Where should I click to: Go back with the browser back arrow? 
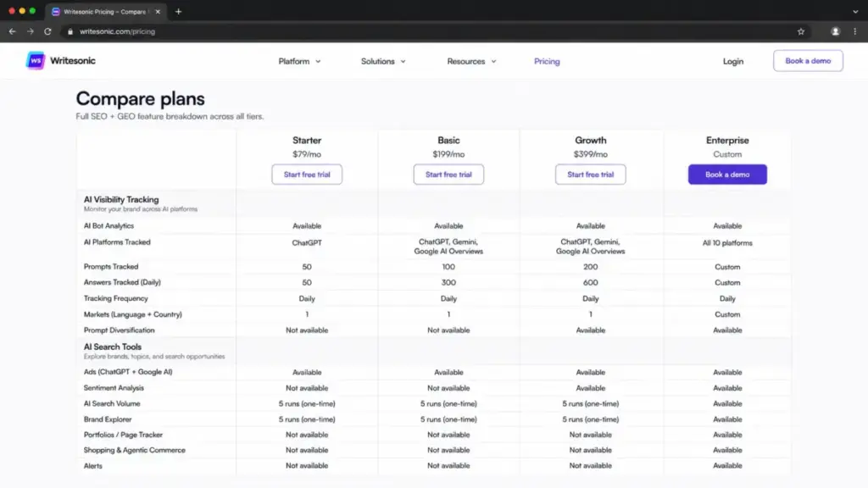click(12, 31)
